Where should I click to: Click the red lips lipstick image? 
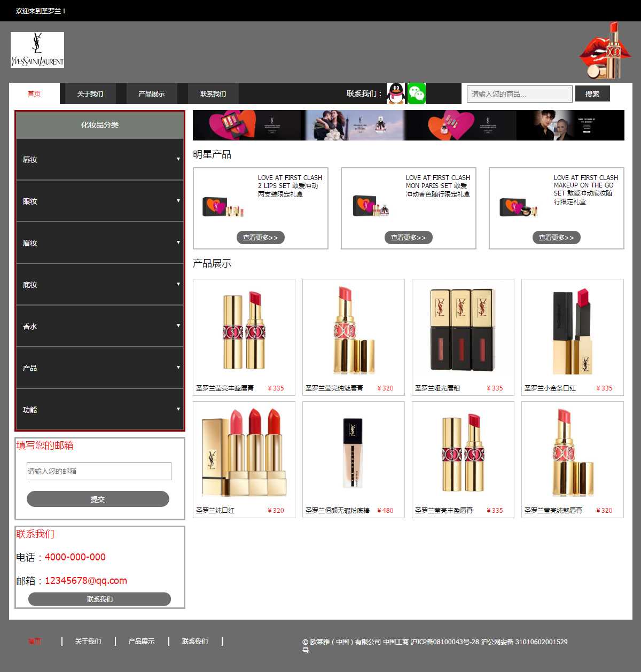pyautogui.click(x=605, y=51)
